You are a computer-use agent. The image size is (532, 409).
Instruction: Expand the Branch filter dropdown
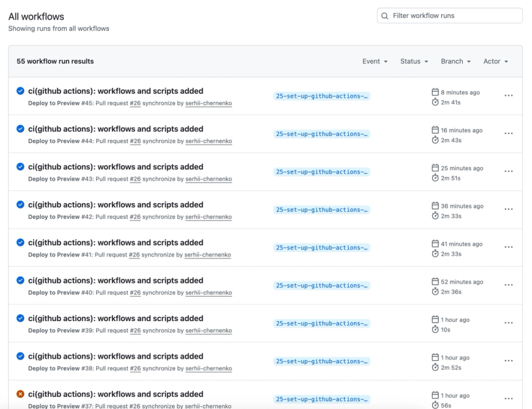(456, 61)
